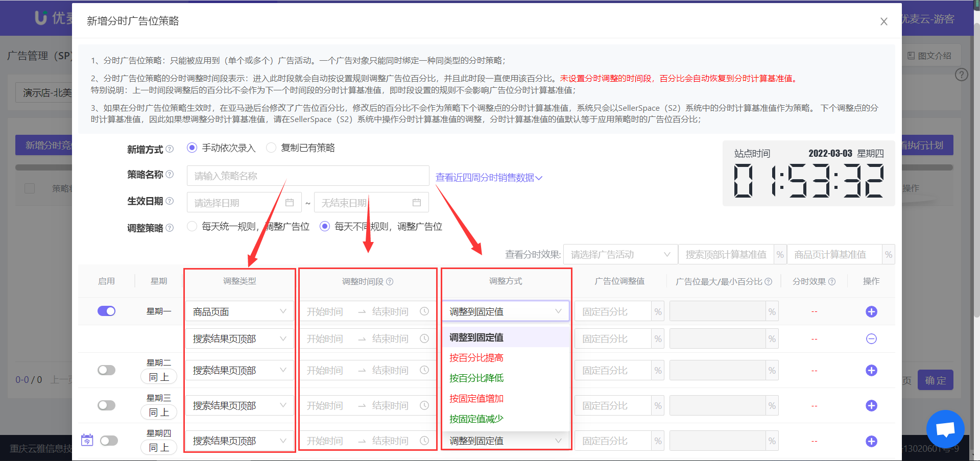Click the 确定 button in background page

click(935, 380)
